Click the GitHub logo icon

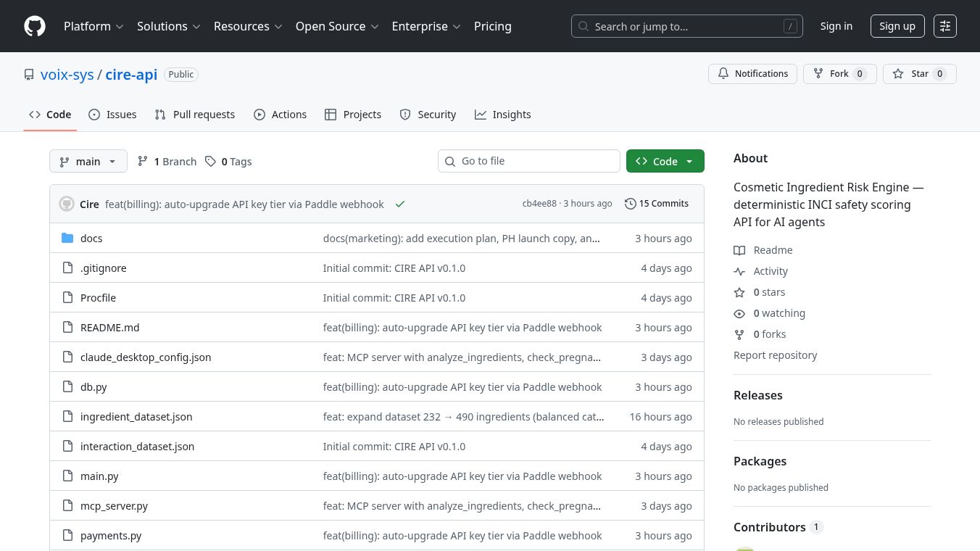35,26
